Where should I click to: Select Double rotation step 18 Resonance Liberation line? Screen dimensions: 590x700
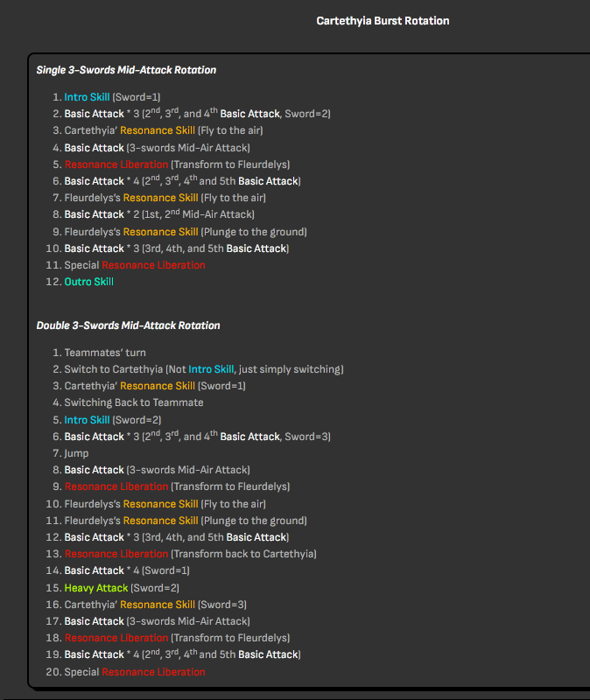pos(178,638)
